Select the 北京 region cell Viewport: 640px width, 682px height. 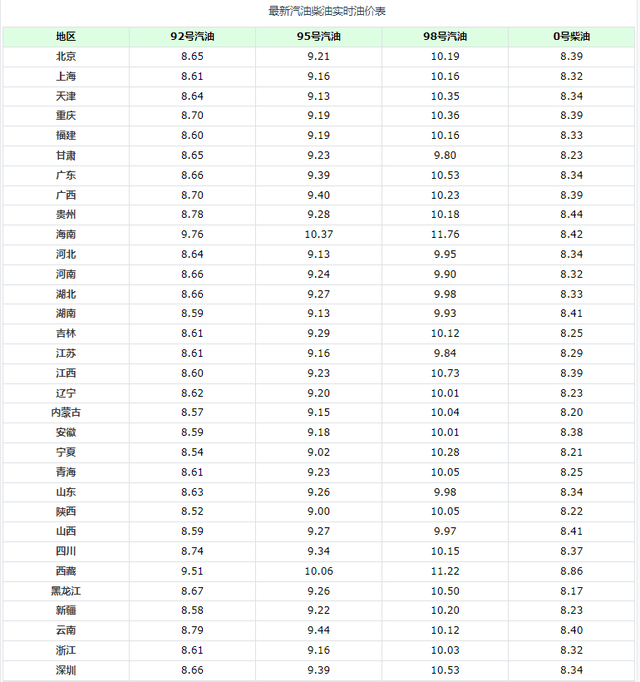point(66,57)
